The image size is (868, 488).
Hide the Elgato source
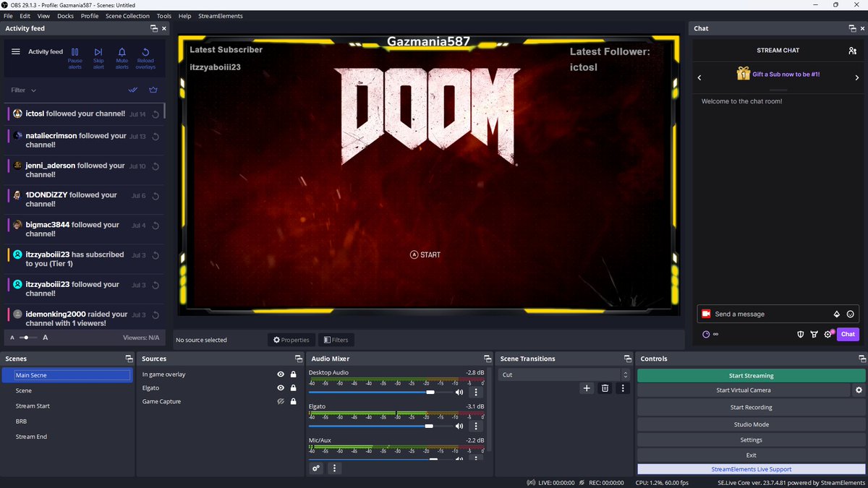(281, 388)
